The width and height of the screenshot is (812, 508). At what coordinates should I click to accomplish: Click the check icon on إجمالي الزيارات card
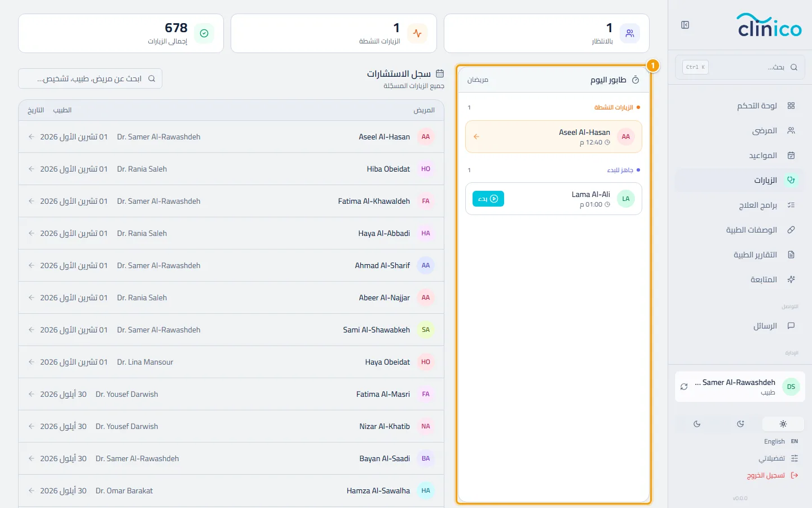(x=204, y=33)
